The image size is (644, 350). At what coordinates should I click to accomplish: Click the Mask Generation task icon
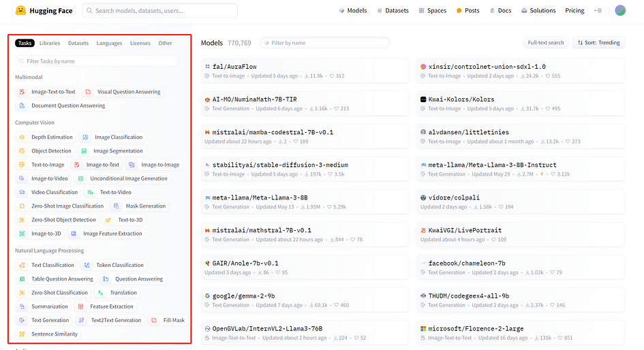click(117, 206)
